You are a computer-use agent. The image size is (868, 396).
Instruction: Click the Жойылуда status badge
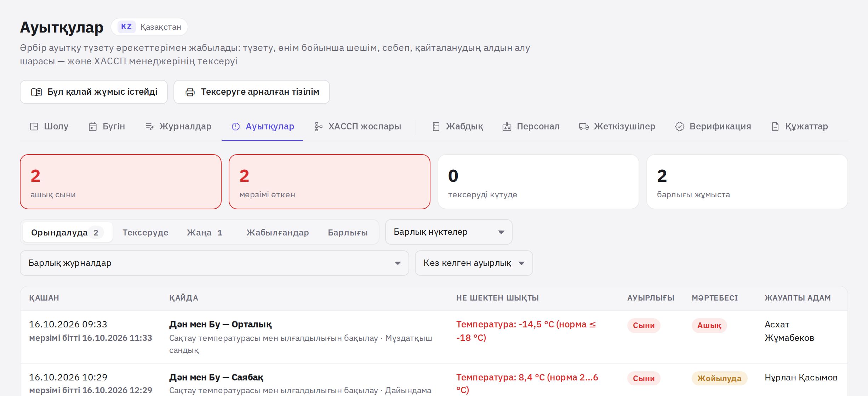[x=719, y=379]
